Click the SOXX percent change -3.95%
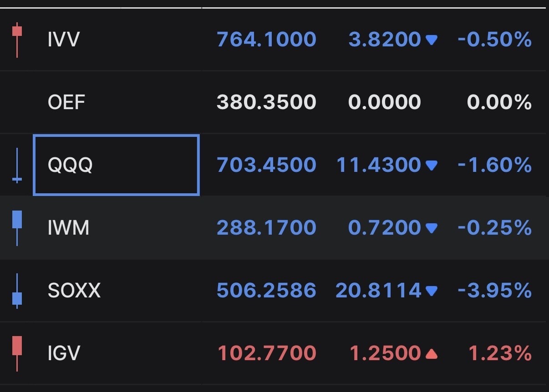 pyautogui.click(x=494, y=290)
